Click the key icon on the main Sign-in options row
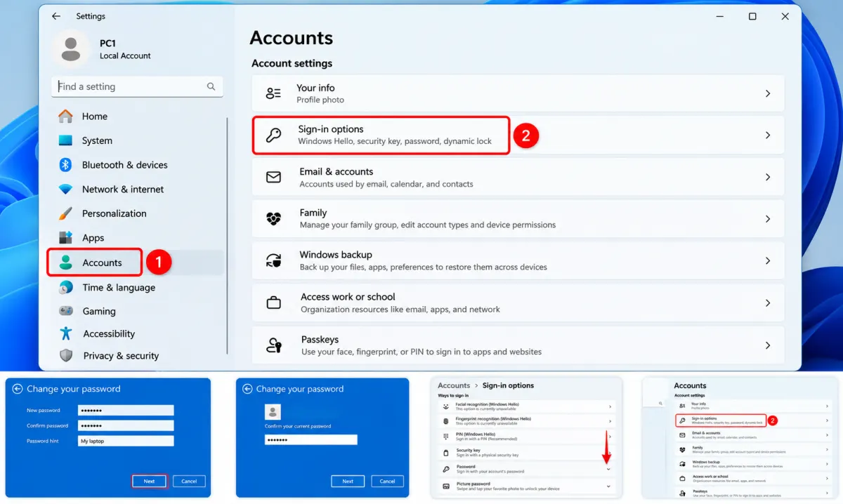The width and height of the screenshot is (843, 504). [273, 135]
